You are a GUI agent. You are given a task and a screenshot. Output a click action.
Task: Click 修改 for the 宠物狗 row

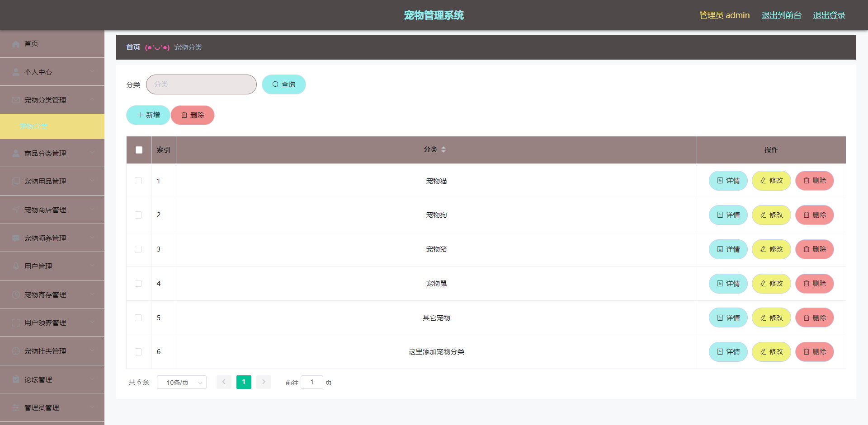tap(771, 215)
